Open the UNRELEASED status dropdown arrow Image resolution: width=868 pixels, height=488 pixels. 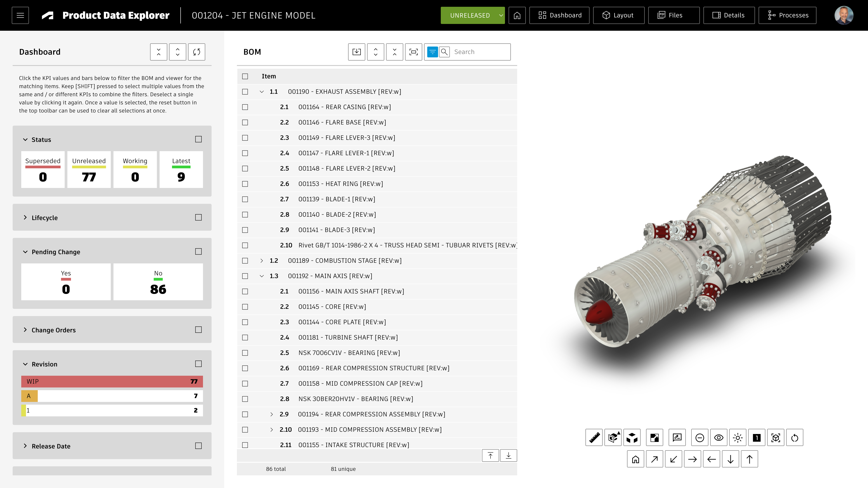pos(501,16)
